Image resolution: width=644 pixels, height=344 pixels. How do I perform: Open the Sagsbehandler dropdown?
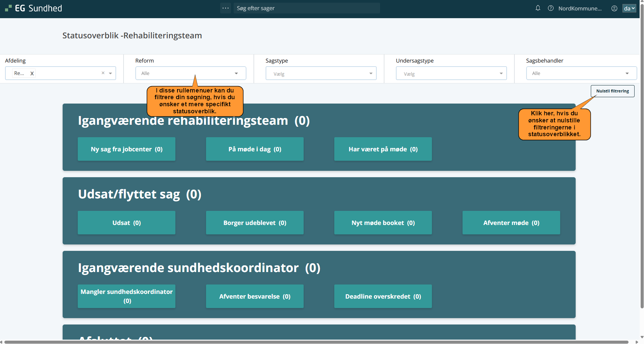581,73
